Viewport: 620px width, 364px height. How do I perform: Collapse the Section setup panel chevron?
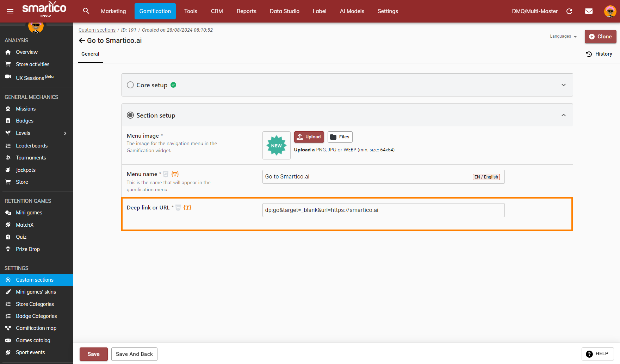click(564, 115)
